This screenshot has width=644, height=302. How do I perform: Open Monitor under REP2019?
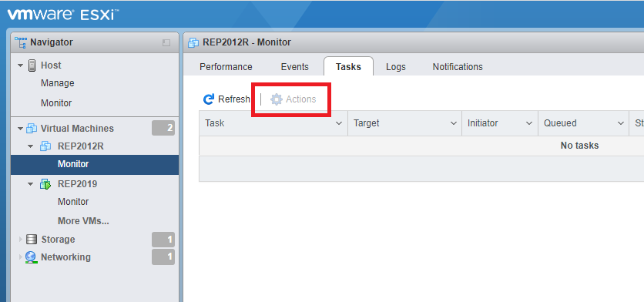[73, 202]
